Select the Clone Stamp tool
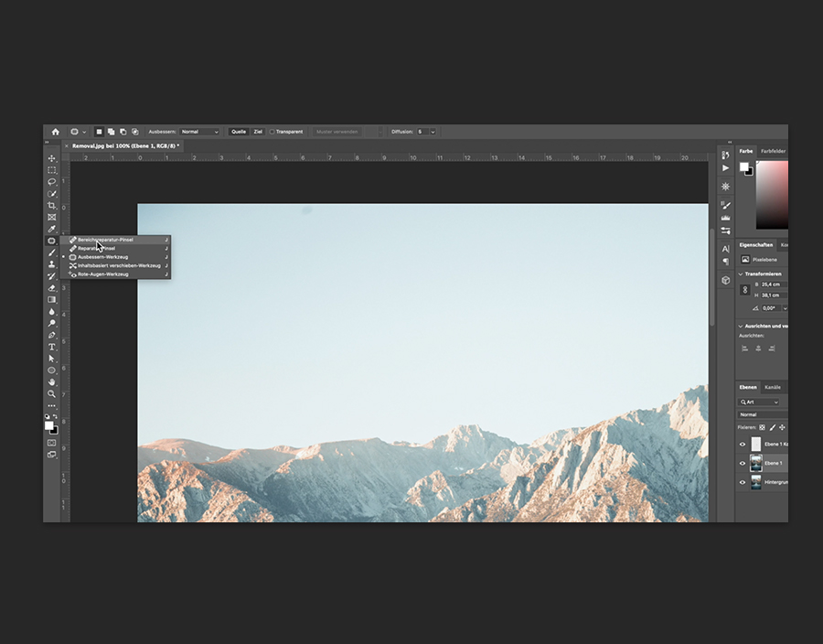 click(x=51, y=264)
